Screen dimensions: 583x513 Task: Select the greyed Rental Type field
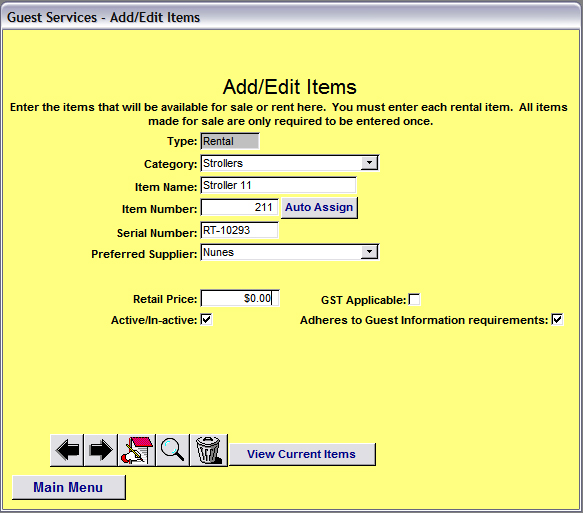click(230, 141)
